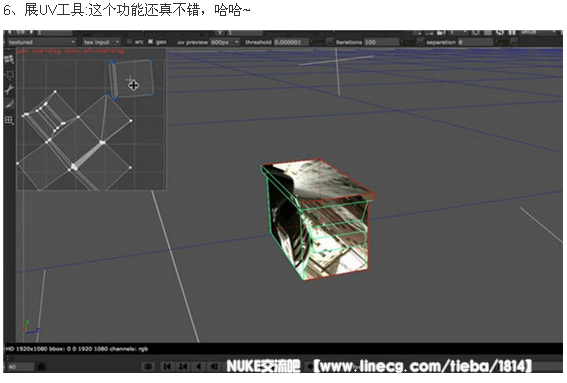Click the icon before the separation label

click(x=420, y=42)
